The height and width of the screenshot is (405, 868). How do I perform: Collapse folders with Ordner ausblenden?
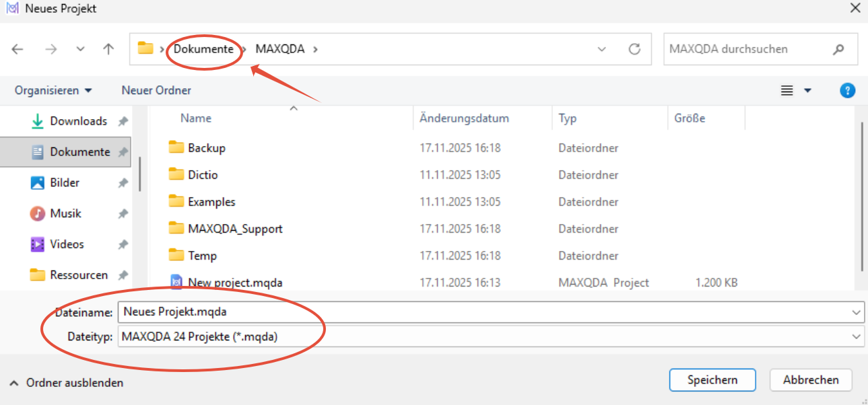66,383
